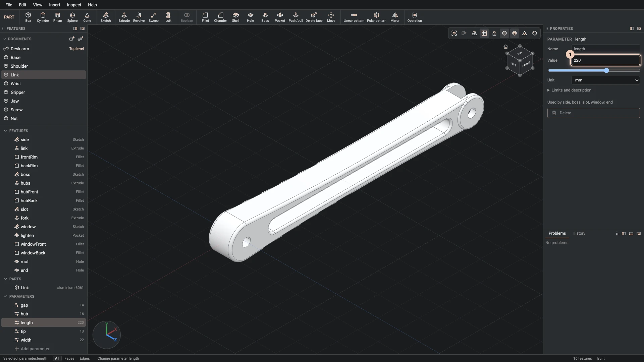Screen dimensions: 644x362
Task: Click the Value field showing 220
Action: click(x=606, y=60)
